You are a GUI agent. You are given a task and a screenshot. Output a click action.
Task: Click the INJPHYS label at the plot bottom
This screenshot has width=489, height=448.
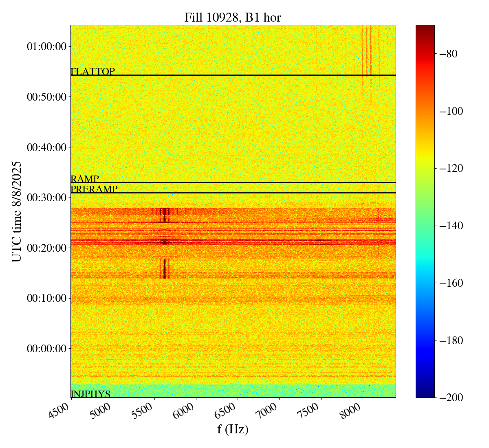(x=90, y=394)
